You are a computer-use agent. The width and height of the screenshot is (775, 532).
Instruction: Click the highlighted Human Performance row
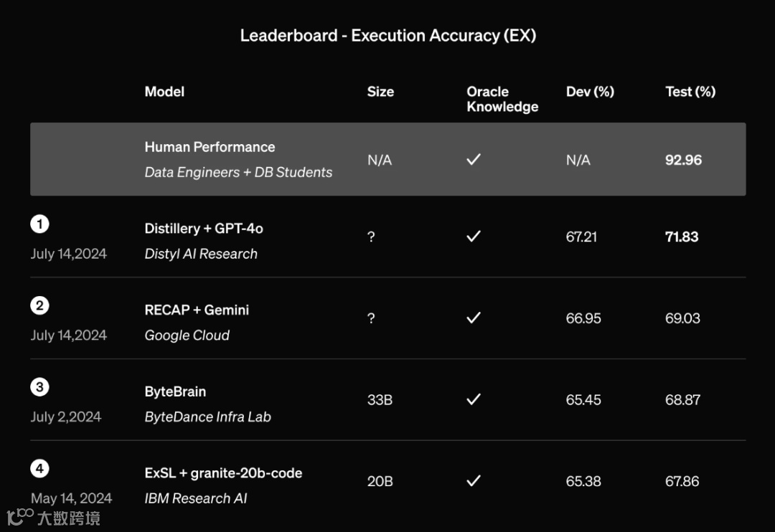pos(388,159)
